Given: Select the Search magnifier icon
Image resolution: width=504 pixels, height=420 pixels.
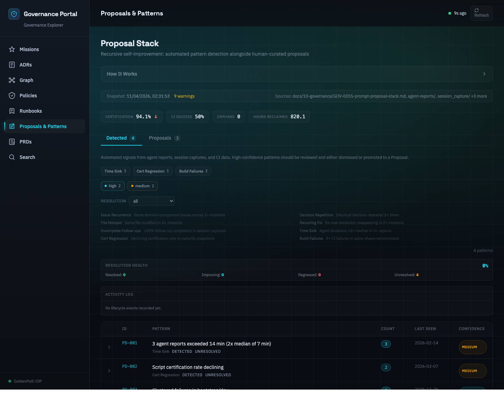Looking at the screenshot, I should 12,157.
